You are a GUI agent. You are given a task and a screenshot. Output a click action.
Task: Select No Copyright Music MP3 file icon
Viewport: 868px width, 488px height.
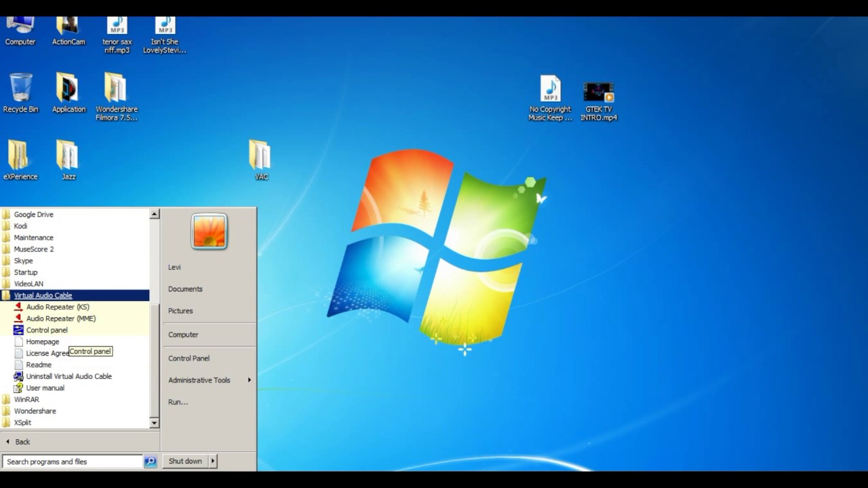(550, 98)
